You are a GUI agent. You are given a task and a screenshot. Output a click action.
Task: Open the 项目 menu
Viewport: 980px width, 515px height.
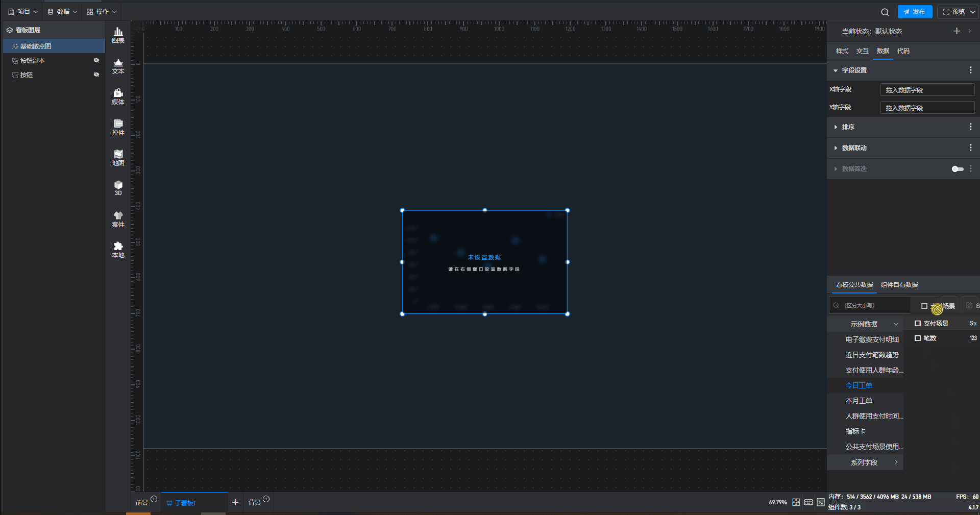23,12
